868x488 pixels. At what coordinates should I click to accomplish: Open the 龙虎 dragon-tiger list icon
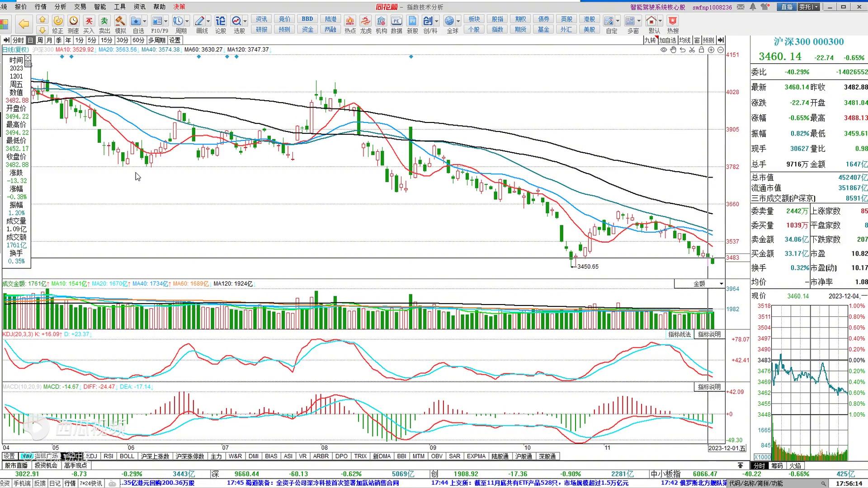pyautogui.click(x=365, y=21)
